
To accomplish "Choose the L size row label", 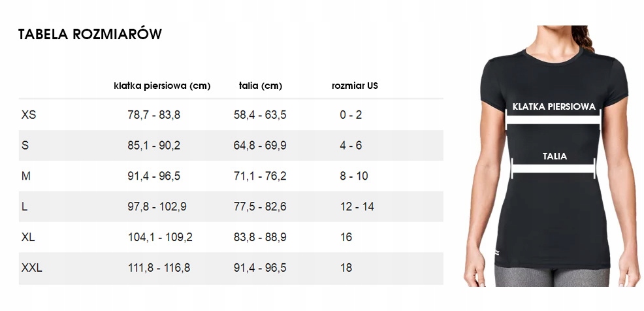I will point(25,206).
